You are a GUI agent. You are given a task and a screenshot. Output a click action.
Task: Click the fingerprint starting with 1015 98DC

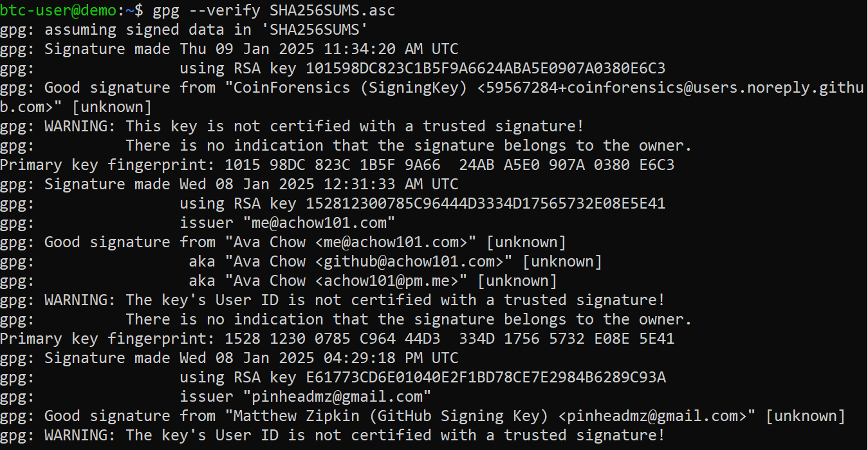pos(449,165)
